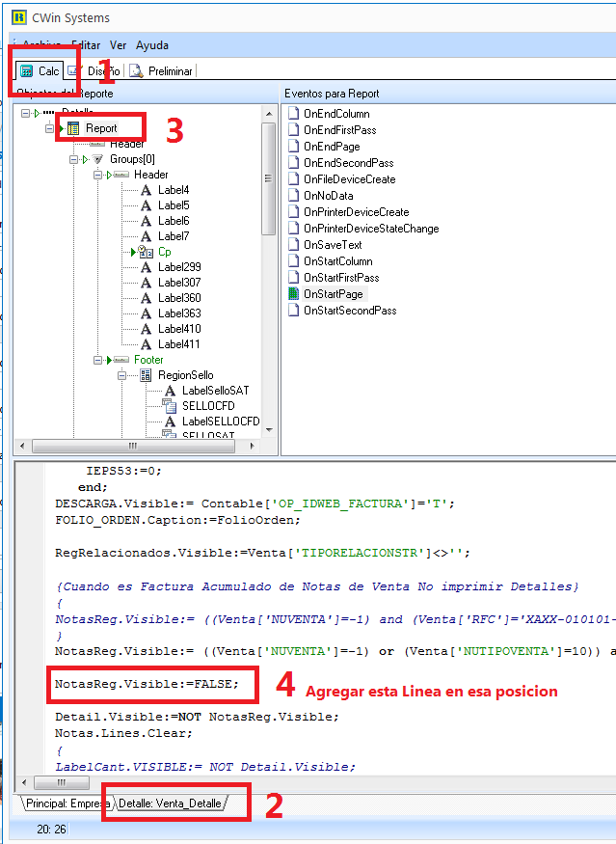Select the OnStartFirstPass event
The height and width of the screenshot is (844, 616).
pos(341,278)
